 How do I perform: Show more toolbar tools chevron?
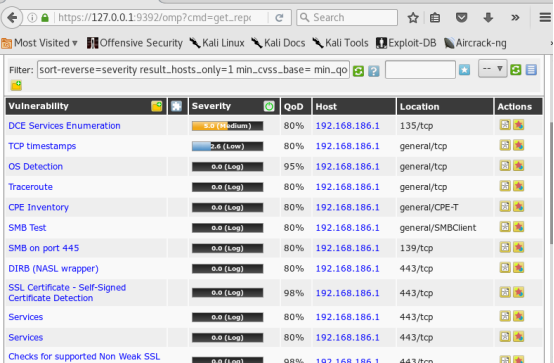(515, 17)
